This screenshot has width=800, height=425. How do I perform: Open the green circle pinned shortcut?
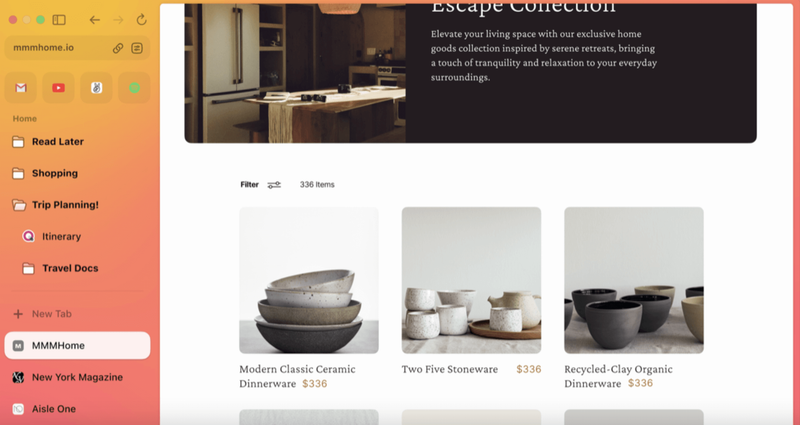(x=134, y=88)
